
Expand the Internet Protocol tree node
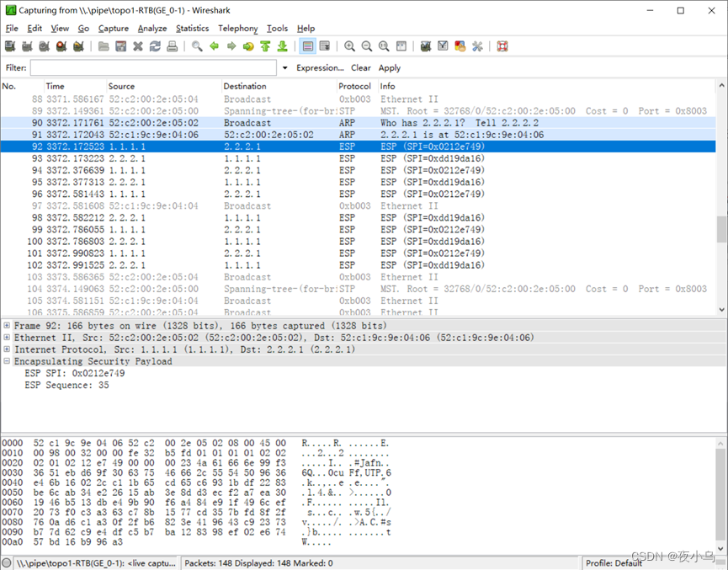pyautogui.click(x=7, y=349)
